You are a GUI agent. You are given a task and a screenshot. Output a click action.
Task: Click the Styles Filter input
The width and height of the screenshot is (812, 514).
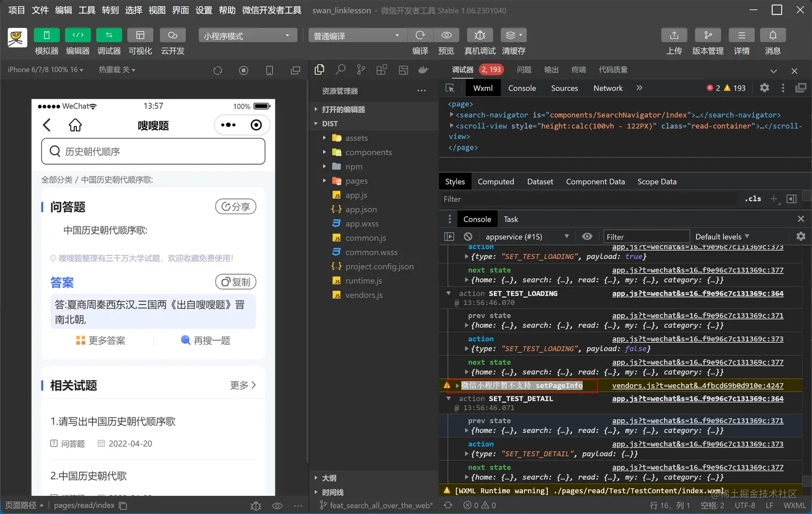(x=590, y=199)
